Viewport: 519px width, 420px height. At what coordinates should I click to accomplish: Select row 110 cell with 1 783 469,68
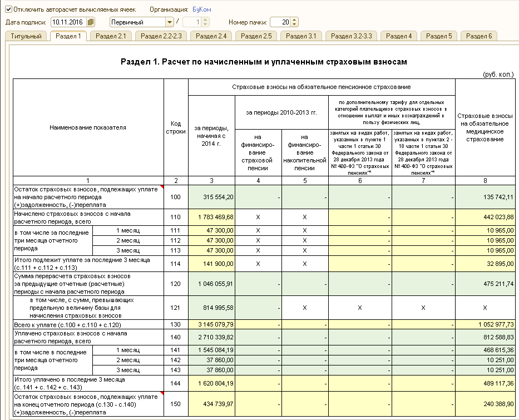[211, 217]
